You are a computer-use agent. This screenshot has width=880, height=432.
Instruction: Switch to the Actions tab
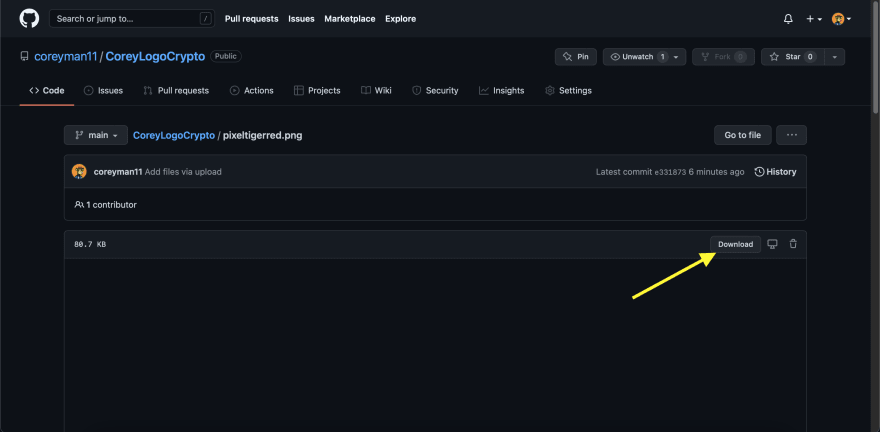pos(251,90)
